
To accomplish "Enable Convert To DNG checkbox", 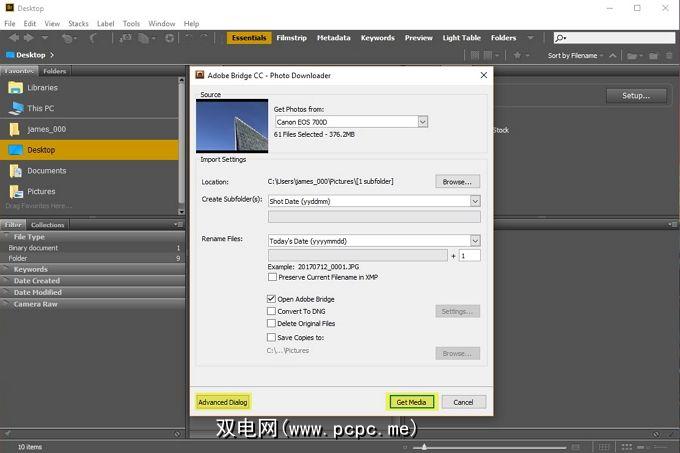I will click(271, 311).
